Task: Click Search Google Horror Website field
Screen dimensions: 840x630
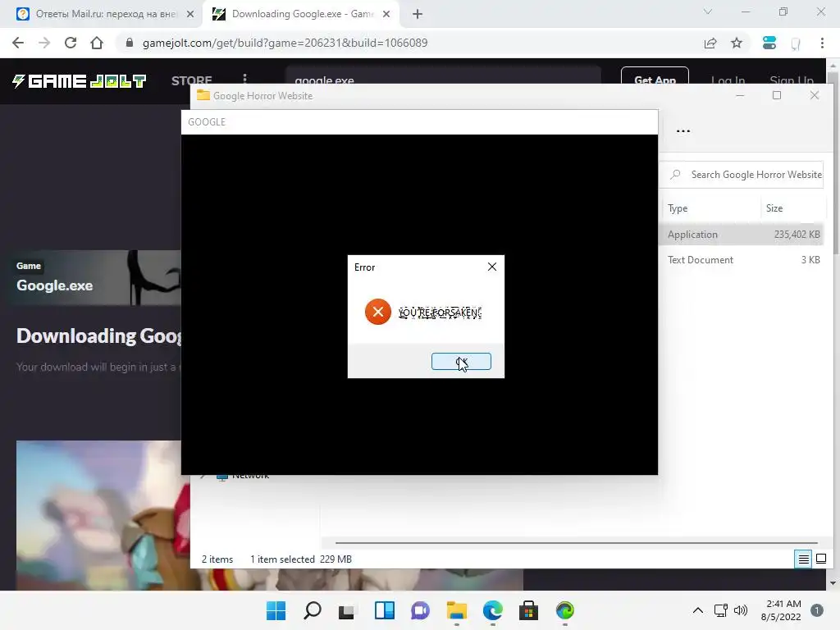Action: point(743,175)
